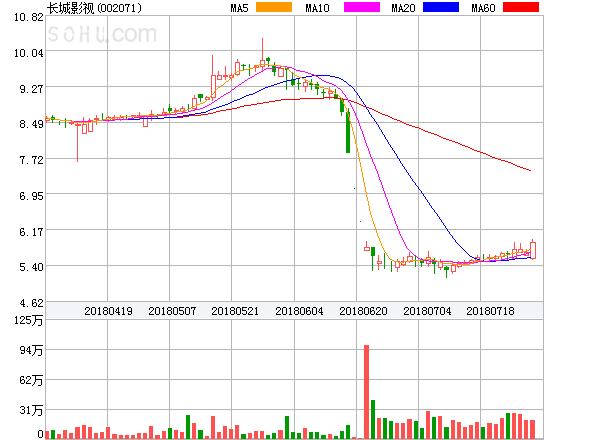600x440 pixels.
Task: Click the 20180419 date label
Action: tap(108, 311)
